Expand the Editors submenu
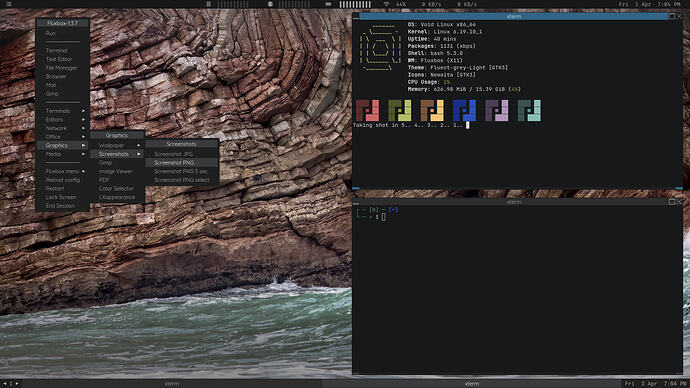This screenshot has height=388, width=690. coord(62,120)
